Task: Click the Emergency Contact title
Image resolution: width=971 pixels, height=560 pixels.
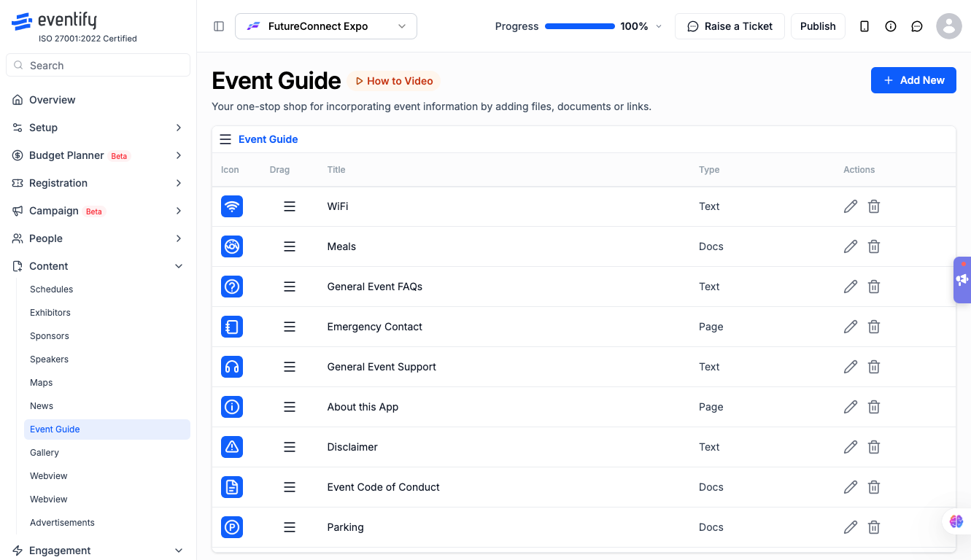Action: click(375, 327)
